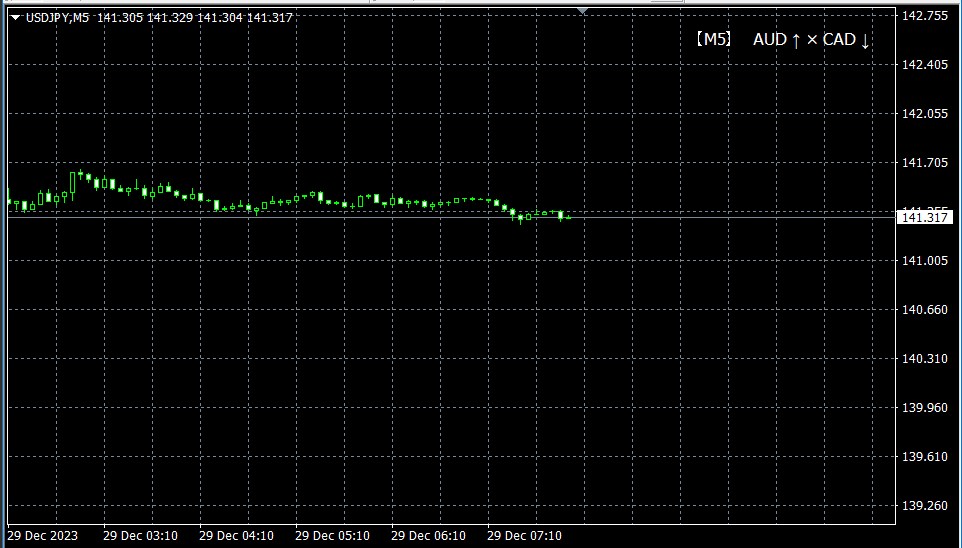Image resolution: width=962 pixels, height=548 pixels.
Task: Open the chart menu triangle beside USDJPY,M5
Action: [x=15, y=18]
